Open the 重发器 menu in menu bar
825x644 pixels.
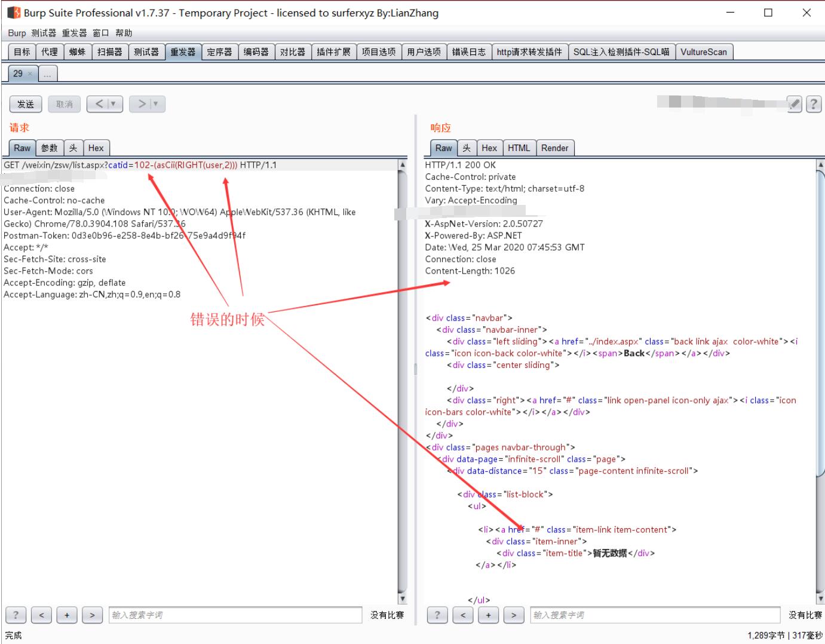tap(75, 33)
